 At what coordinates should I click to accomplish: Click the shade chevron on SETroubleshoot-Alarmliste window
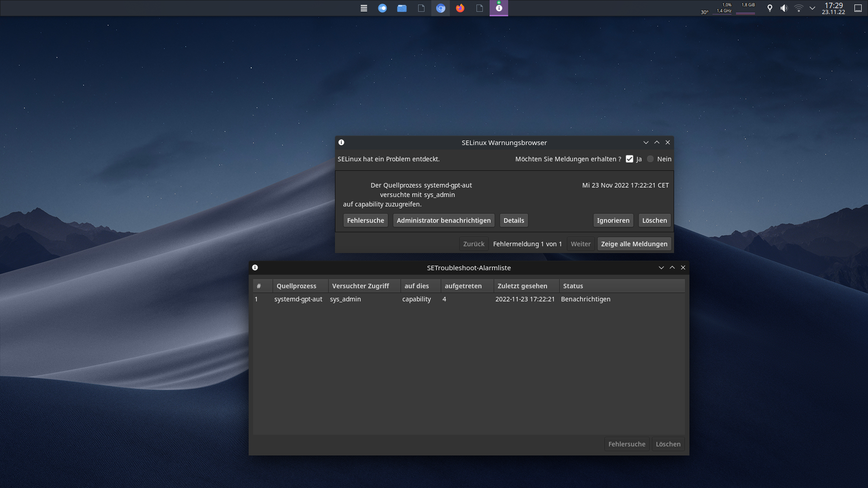coord(661,267)
